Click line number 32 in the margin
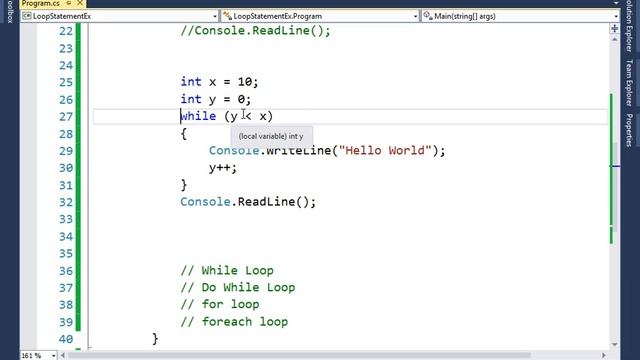 click(x=66, y=202)
